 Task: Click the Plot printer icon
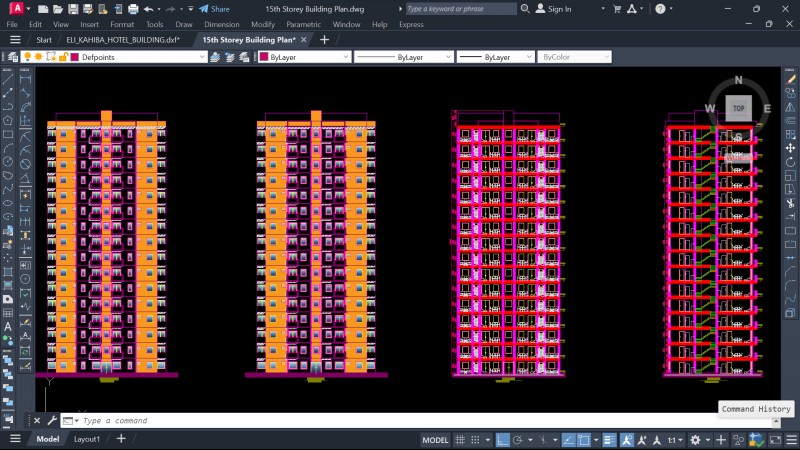tap(133, 9)
